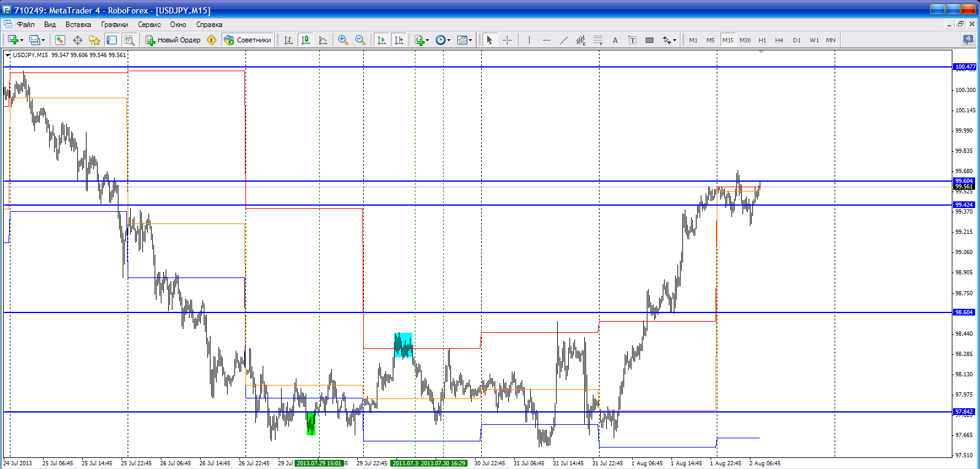Click the 98.604 price level label
This screenshot has height=469, width=980.
click(x=964, y=312)
